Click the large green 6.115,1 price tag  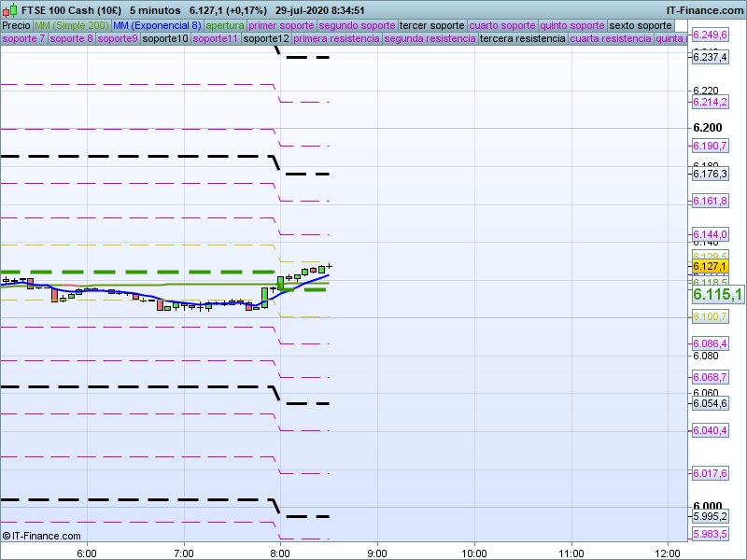coord(717,294)
